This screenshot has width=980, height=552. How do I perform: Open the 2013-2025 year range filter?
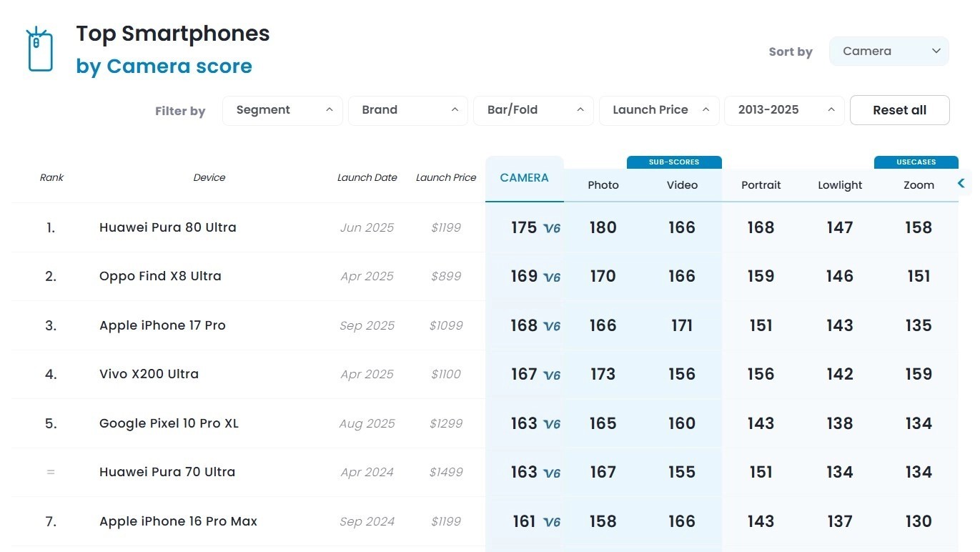click(x=784, y=110)
